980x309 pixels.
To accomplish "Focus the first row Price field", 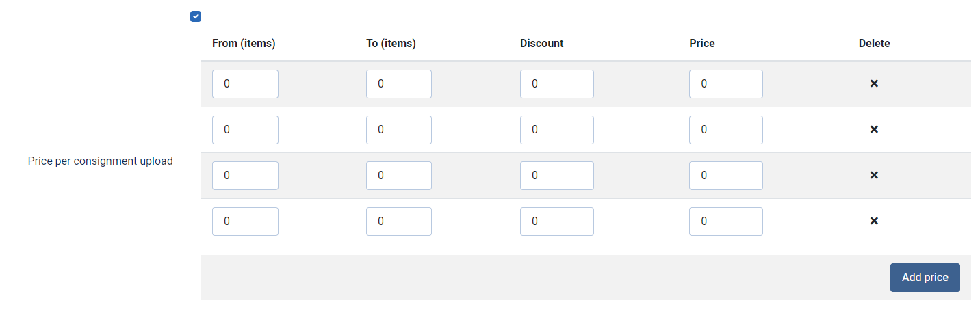I will pyautogui.click(x=726, y=84).
